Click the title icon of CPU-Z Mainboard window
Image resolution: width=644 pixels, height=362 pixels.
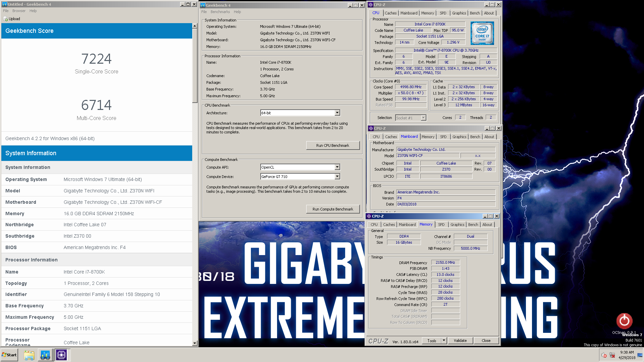coord(371,128)
